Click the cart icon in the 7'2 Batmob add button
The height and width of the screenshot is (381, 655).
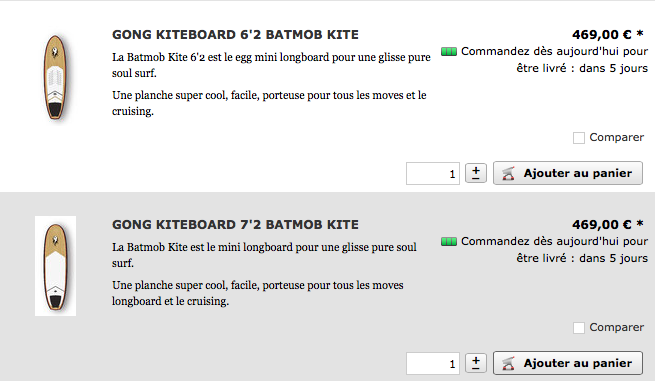(x=508, y=363)
